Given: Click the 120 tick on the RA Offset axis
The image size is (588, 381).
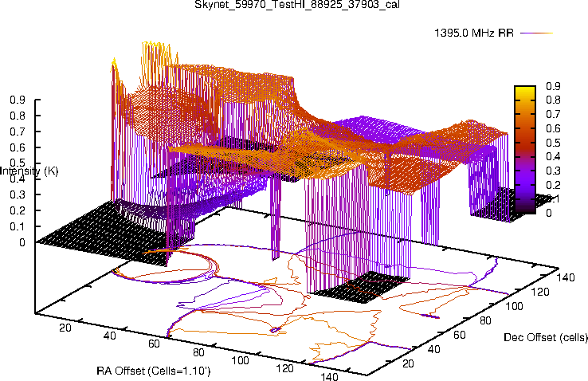Looking at the screenshot, I should coord(284,368).
